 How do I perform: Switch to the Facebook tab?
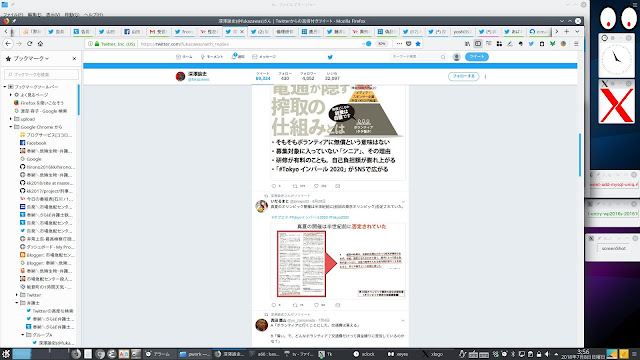coord(133,31)
